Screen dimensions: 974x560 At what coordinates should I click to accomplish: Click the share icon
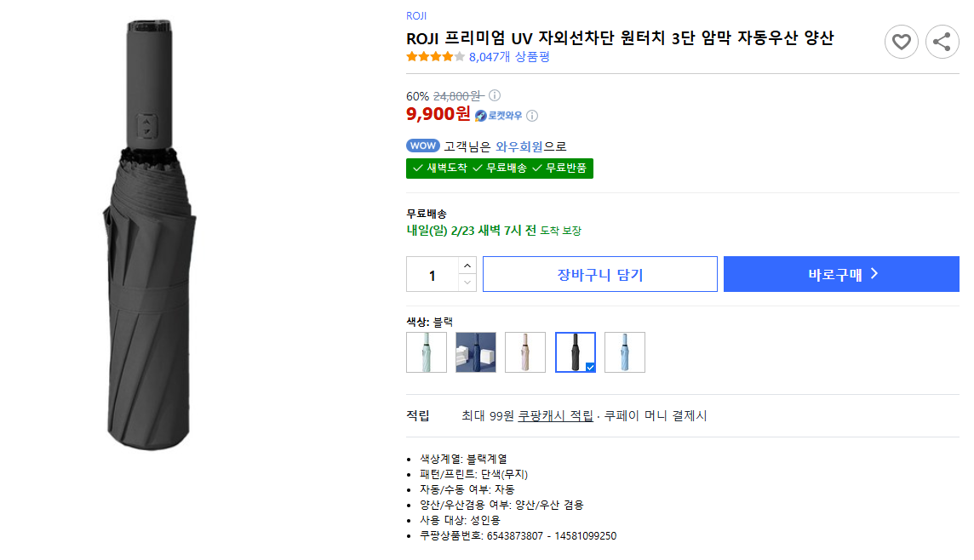942,42
